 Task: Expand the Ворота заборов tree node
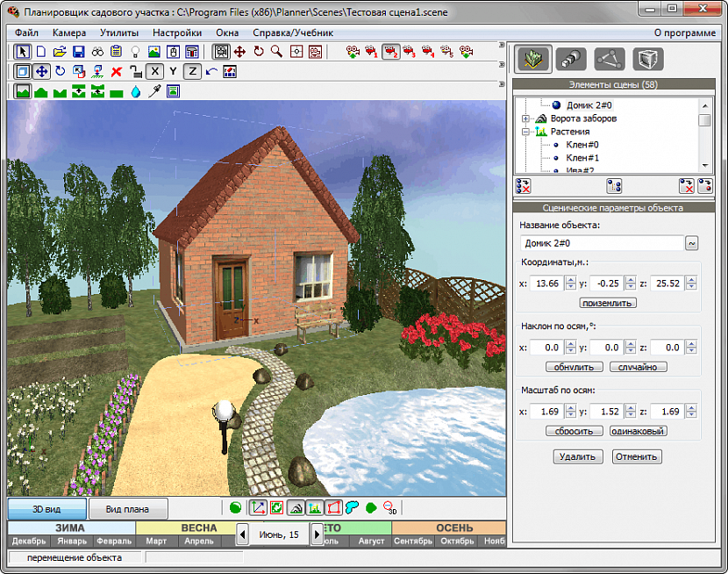click(x=525, y=118)
